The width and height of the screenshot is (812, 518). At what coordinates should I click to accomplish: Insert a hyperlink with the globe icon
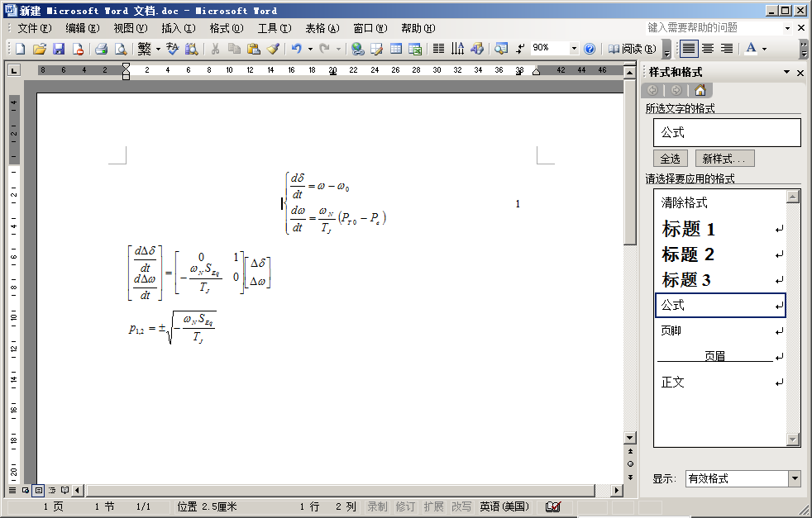357,49
